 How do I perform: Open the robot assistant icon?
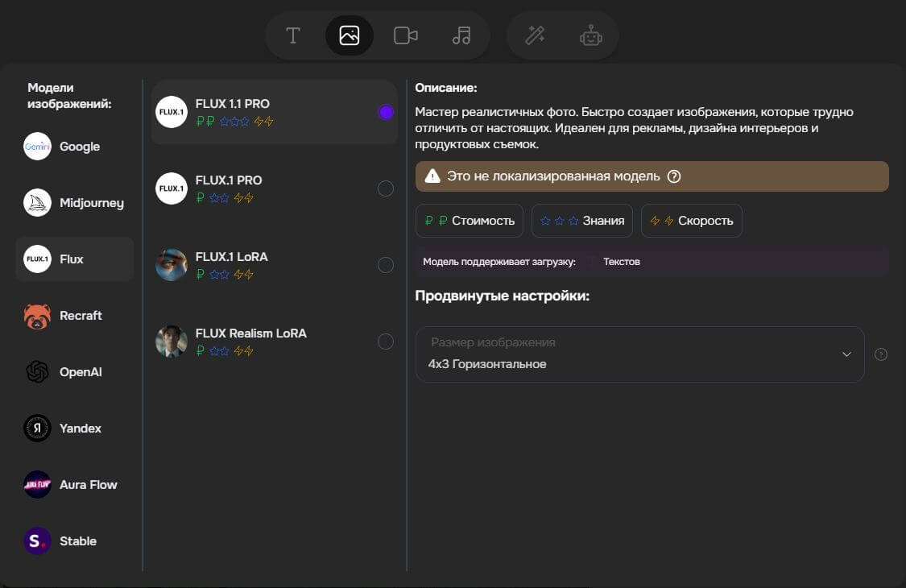[591, 35]
